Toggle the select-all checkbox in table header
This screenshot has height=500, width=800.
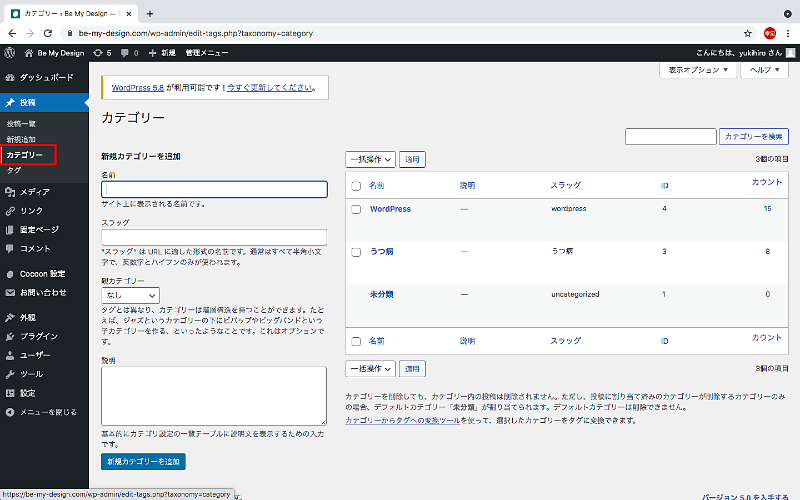(x=356, y=186)
